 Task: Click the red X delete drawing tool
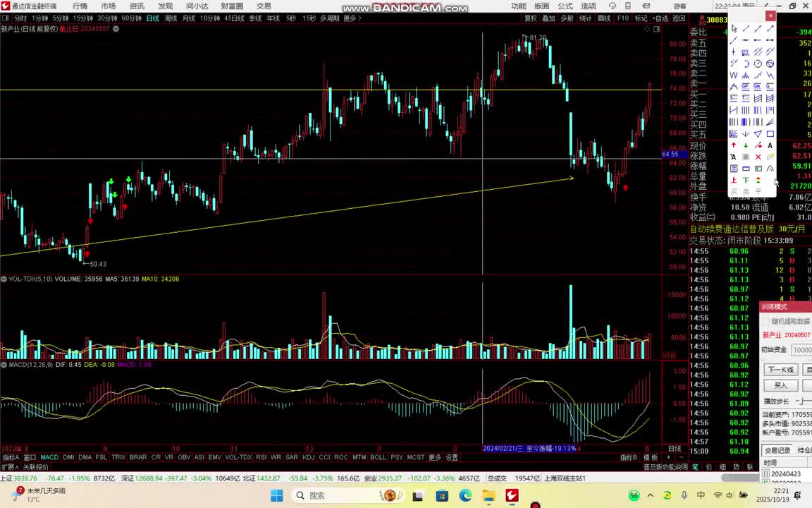[x=758, y=157]
